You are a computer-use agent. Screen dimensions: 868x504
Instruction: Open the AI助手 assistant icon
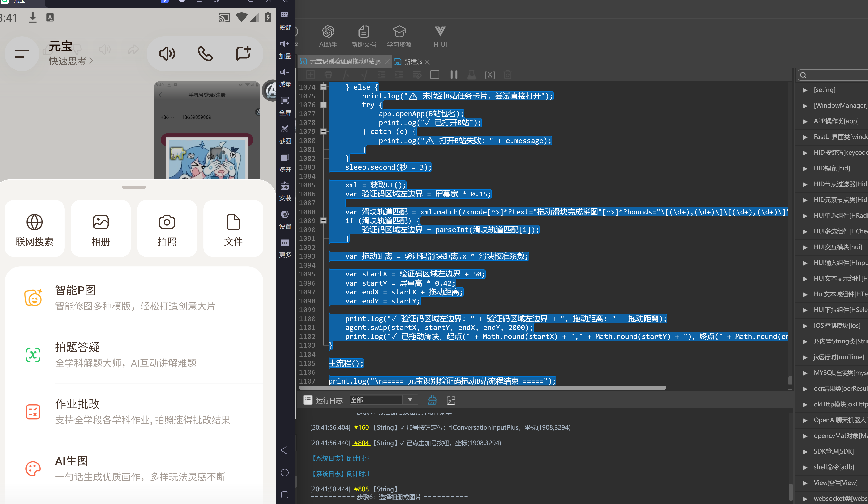point(328,36)
